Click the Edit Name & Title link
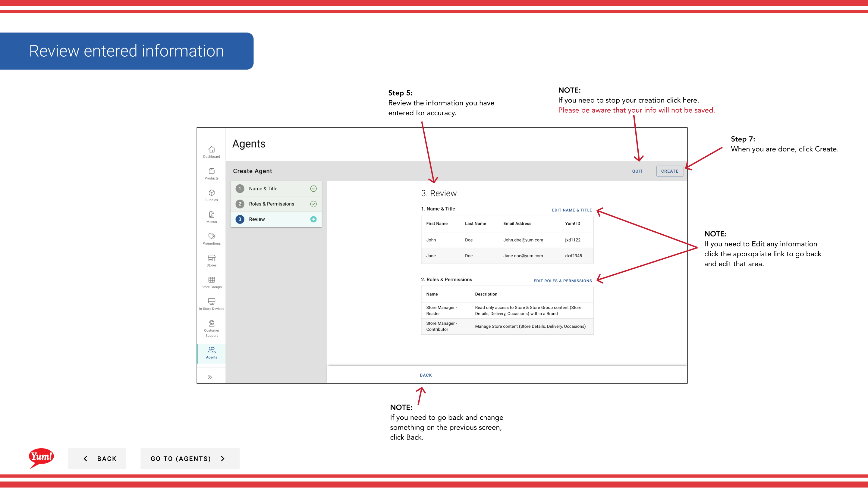Image resolution: width=868 pixels, height=488 pixels. click(572, 210)
